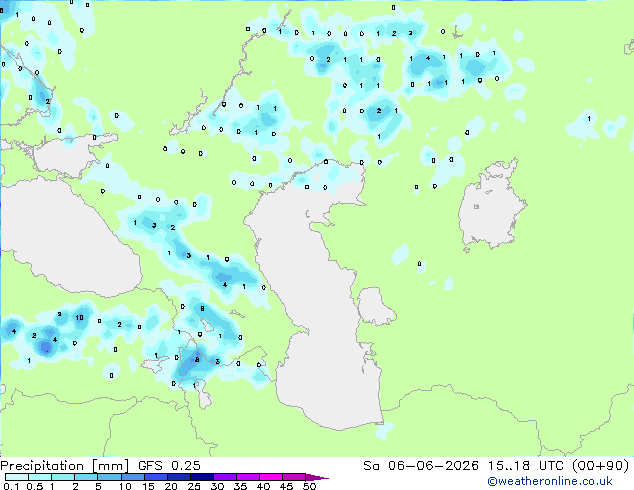This screenshot has height=490, width=634.
Task: Click the '25' legend label
Action: pos(194,486)
